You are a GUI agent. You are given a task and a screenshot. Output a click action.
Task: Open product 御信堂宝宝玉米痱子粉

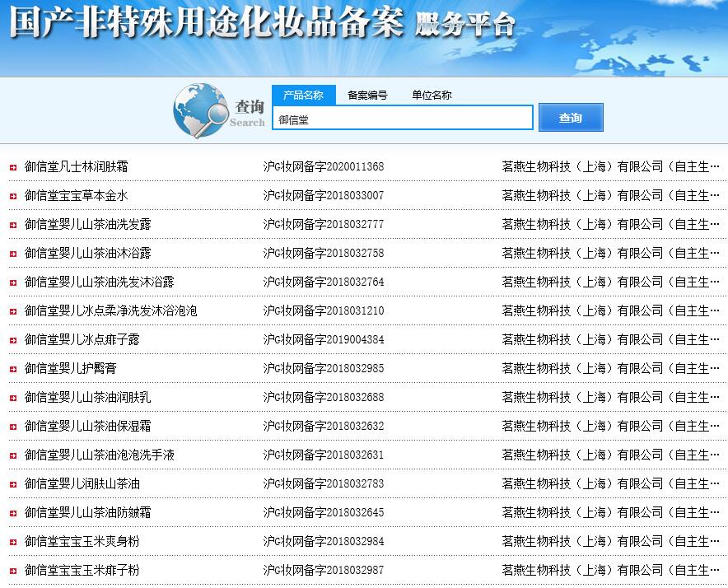coord(82,570)
